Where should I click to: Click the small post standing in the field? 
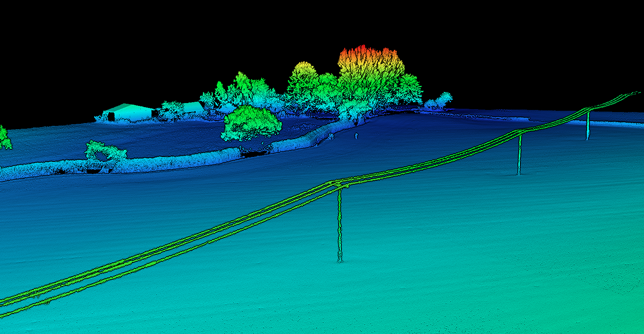[356, 136]
